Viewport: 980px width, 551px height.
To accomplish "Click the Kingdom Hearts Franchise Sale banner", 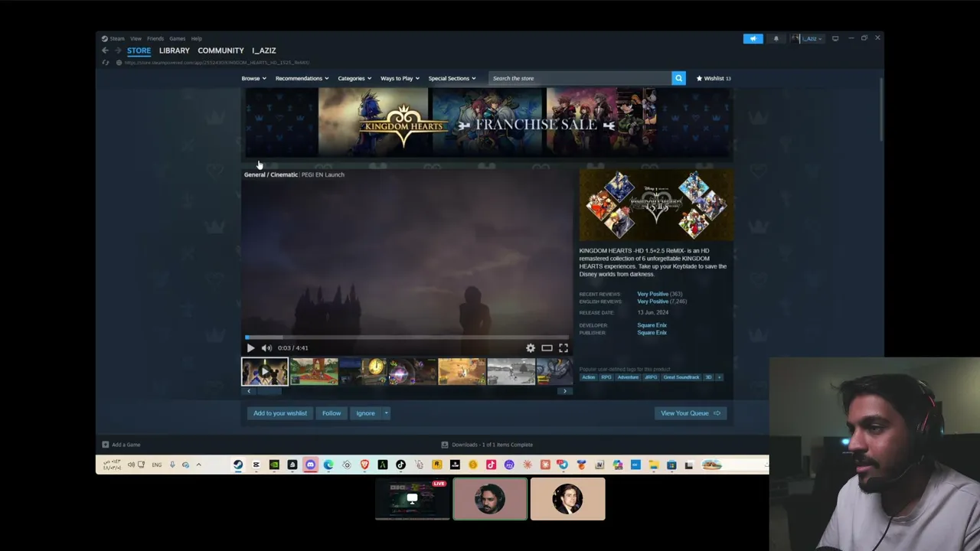I will pyautogui.click(x=487, y=122).
